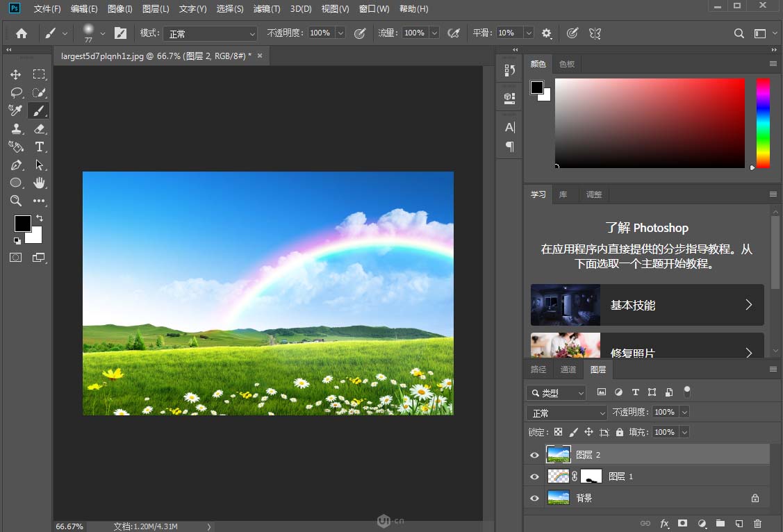
Task: Click the Home icon in options bar
Action: tap(22, 33)
